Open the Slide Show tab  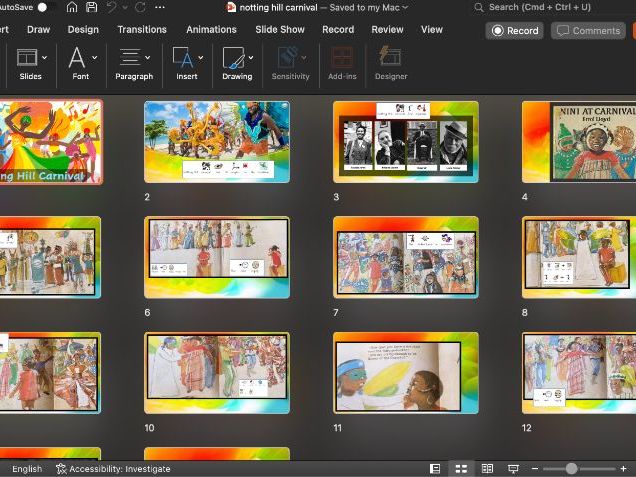(280, 30)
